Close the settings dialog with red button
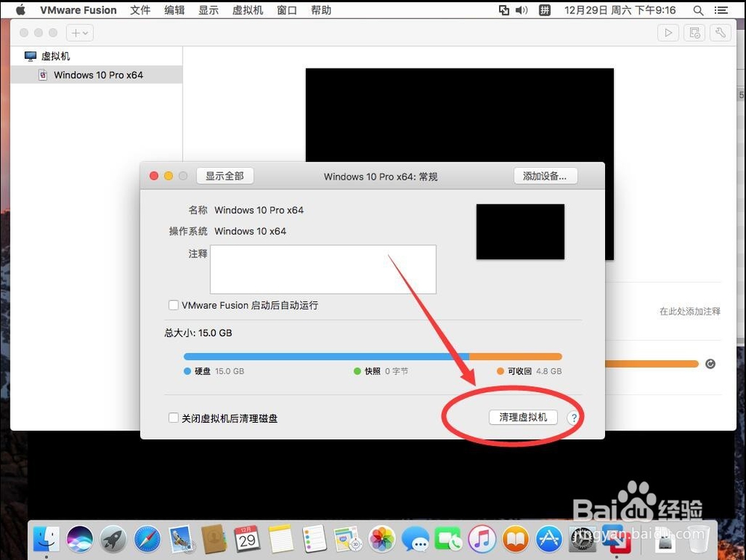This screenshot has height=560, width=746. click(154, 176)
